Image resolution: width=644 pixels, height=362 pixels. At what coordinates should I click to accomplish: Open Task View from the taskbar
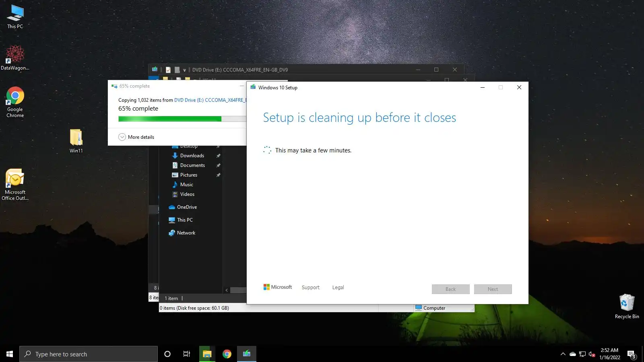(187, 354)
